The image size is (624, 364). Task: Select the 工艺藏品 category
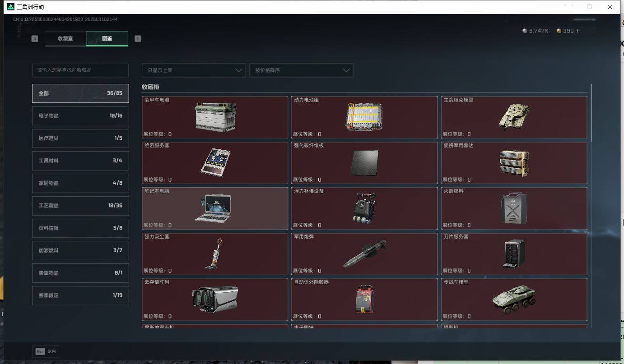80,206
